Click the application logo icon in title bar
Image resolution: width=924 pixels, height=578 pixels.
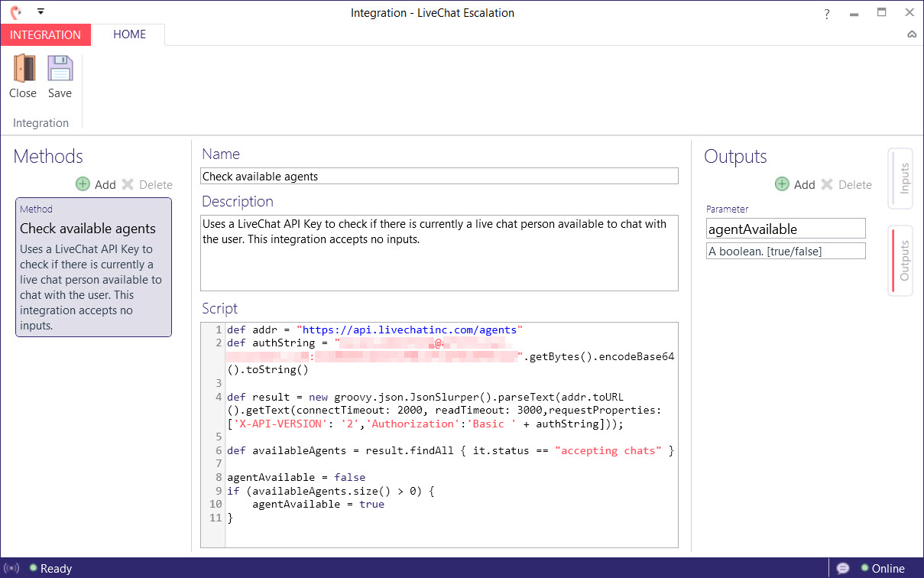coord(15,12)
